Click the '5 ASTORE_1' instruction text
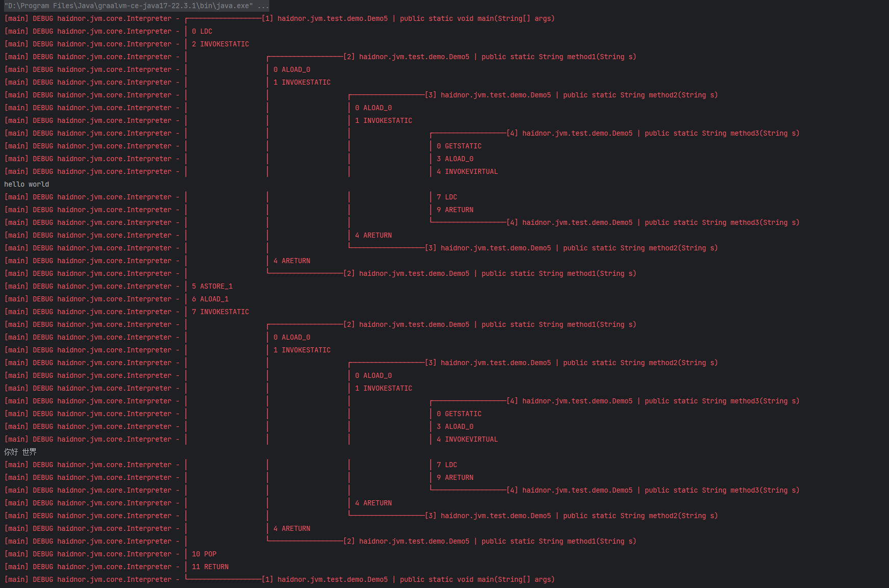Image resolution: width=889 pixels, height=588 pixels. [212, 286]
